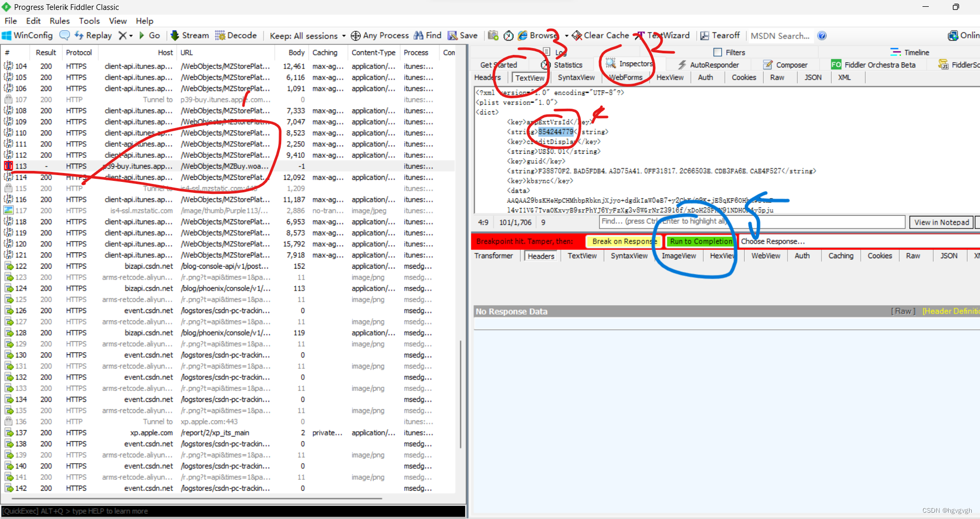980x519 pixels.
Task: Click session 117 image thumbnail icon
Action: 8,211
